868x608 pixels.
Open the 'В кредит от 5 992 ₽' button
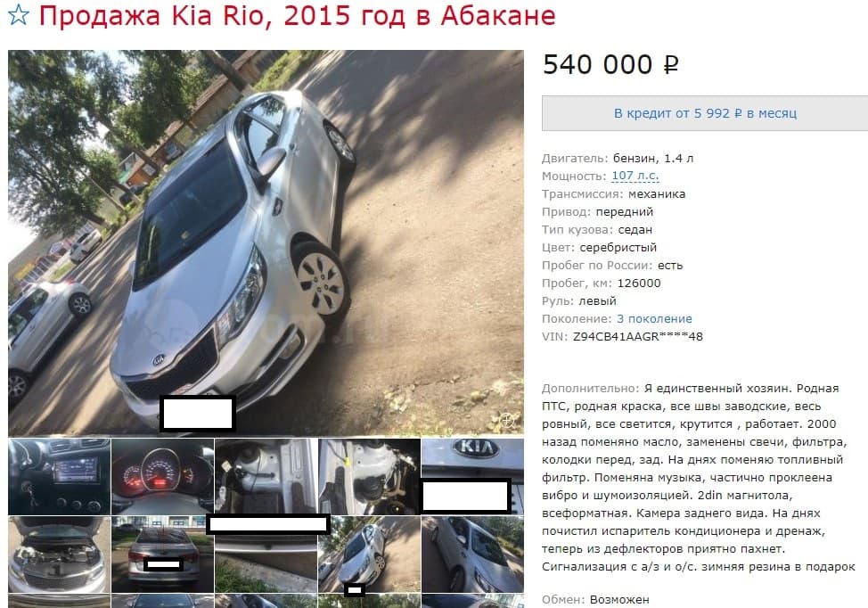point(705,113)
